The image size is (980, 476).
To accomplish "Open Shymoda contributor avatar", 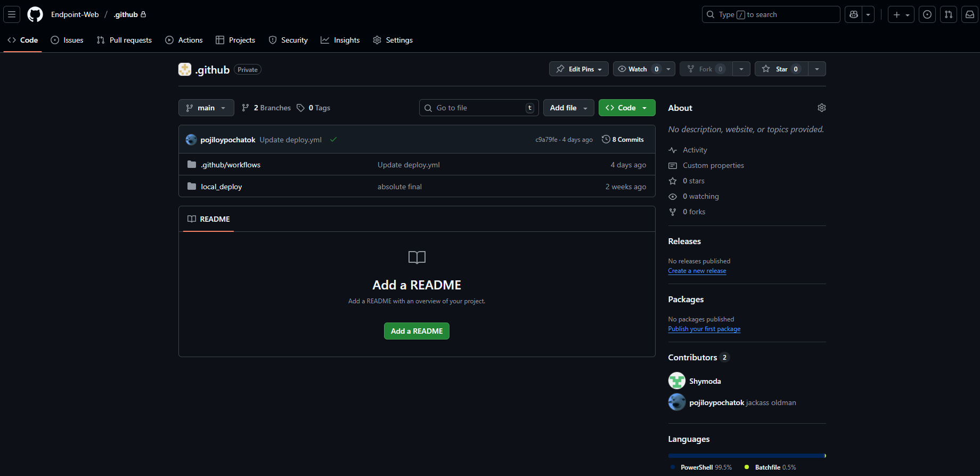I will click(677, 381).
